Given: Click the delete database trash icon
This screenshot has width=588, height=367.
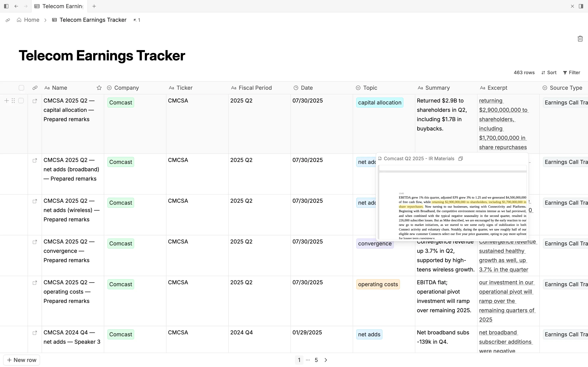Looking at the screenshot, I should [580, 38].
